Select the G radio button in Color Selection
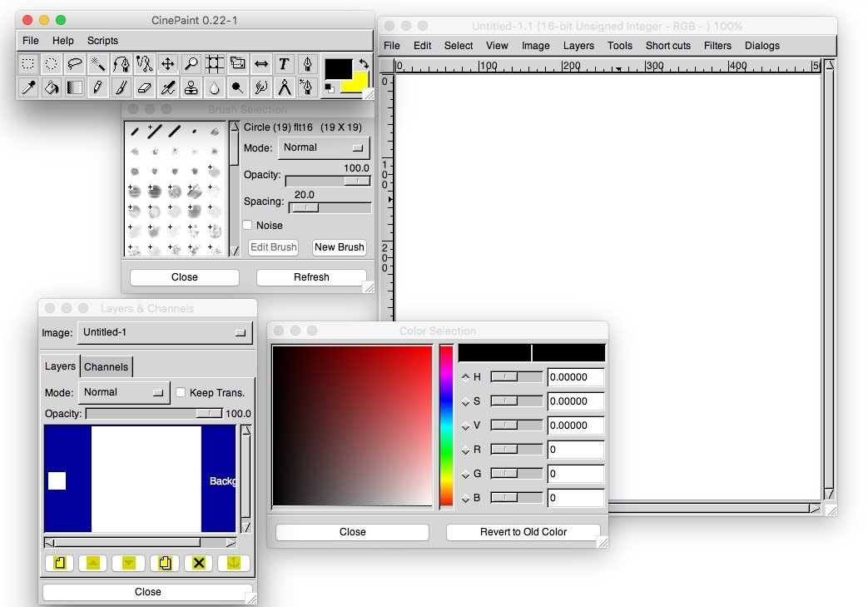Screen dimensions: 868x607 coord(465,474)
